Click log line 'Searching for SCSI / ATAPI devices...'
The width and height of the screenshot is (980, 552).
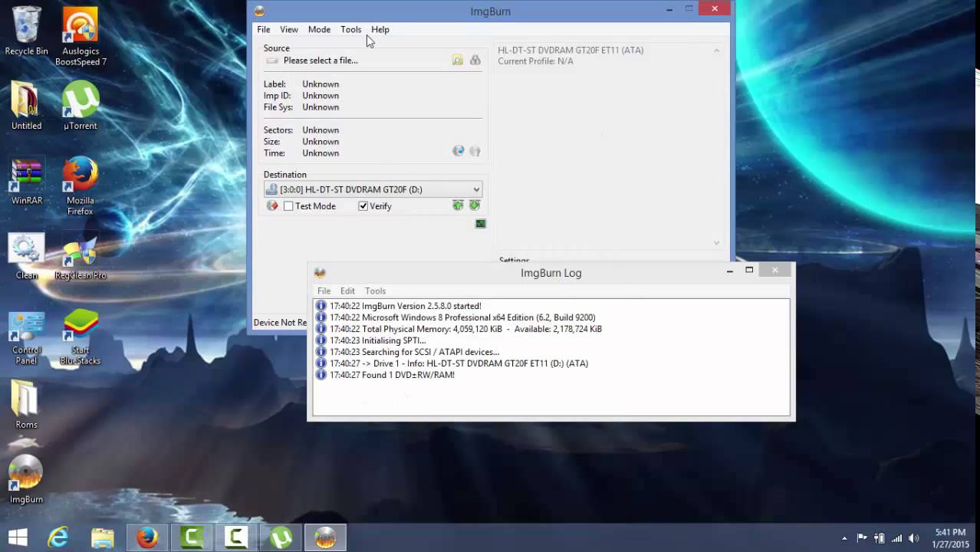414,352
